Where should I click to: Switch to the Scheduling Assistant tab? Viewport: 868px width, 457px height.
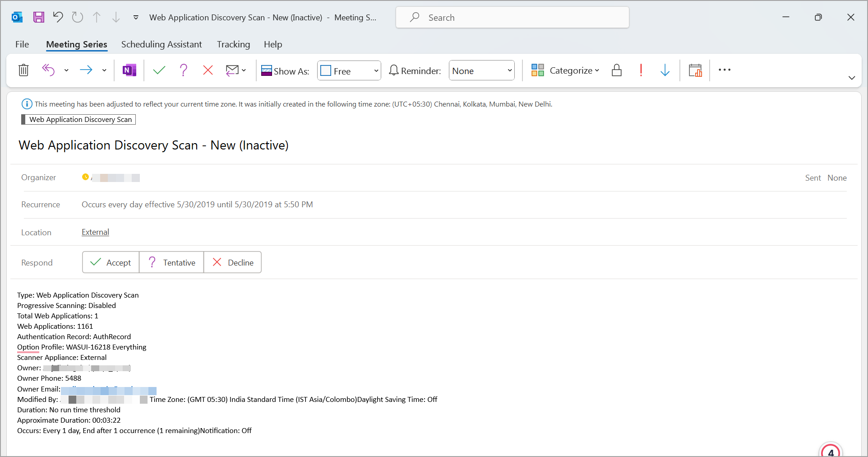click(x=162, y=44)
